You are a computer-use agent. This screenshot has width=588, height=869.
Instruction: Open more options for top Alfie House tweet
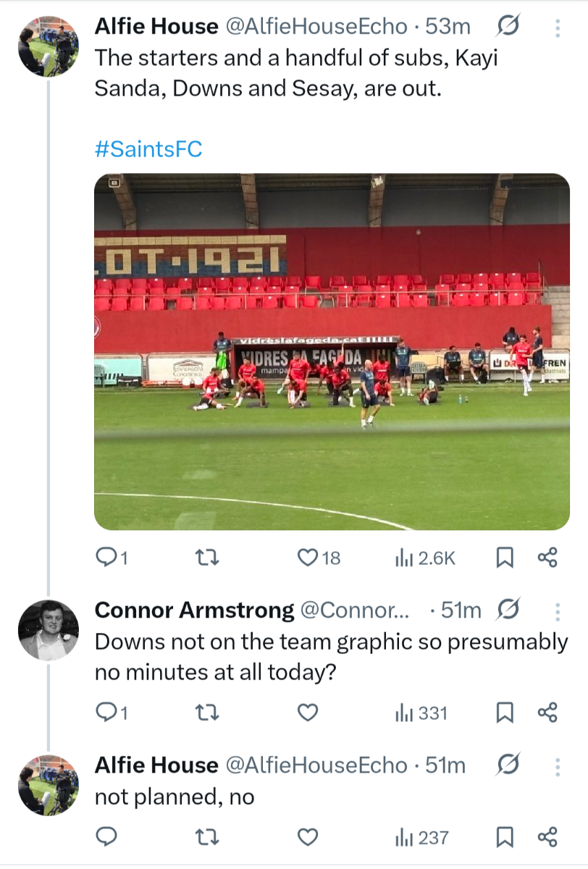click(558, 28)
